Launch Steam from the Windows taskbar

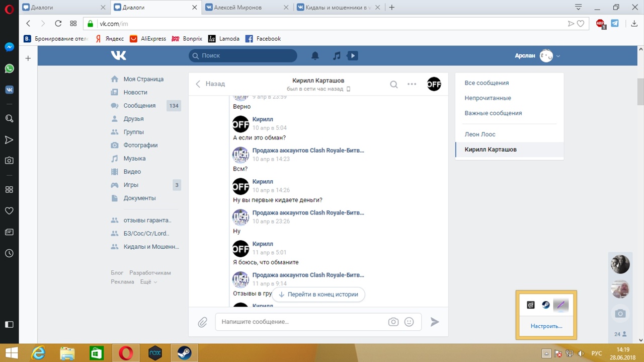tap(184, 353)
